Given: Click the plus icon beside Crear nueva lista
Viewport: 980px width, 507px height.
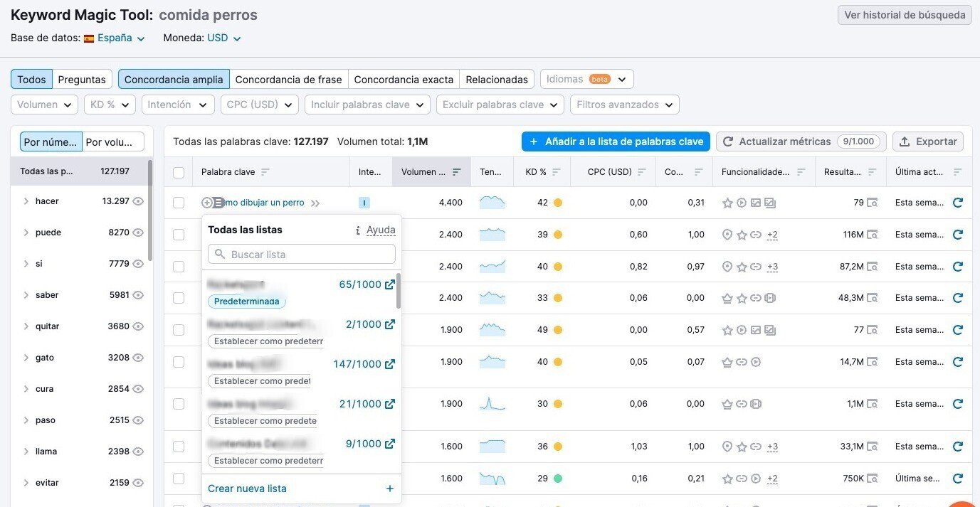Looking at the screenshot, I should click(x=389, y=489).
